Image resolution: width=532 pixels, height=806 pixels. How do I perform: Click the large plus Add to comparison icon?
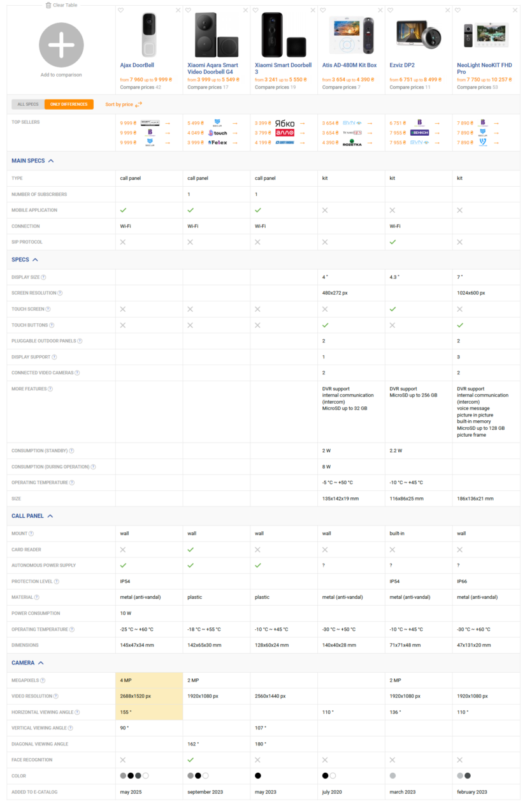pos(61,44)
